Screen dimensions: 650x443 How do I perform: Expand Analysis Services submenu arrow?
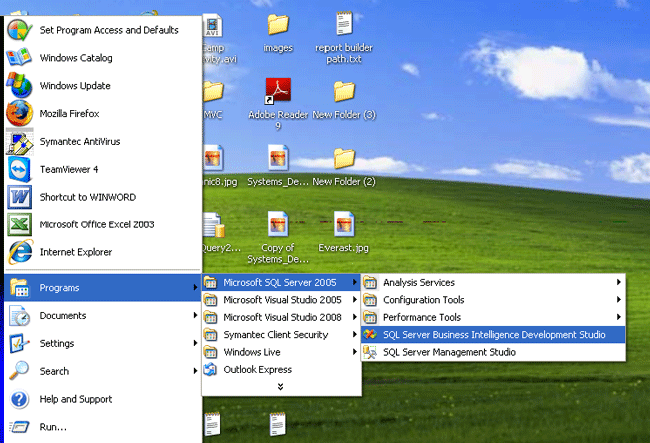[618, 282]
